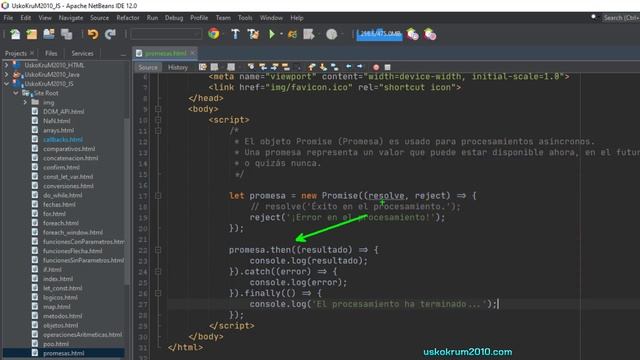Click the New Project toolbar icon
Image resolution: width=640 pixels, height=360 pixels.
32,34
